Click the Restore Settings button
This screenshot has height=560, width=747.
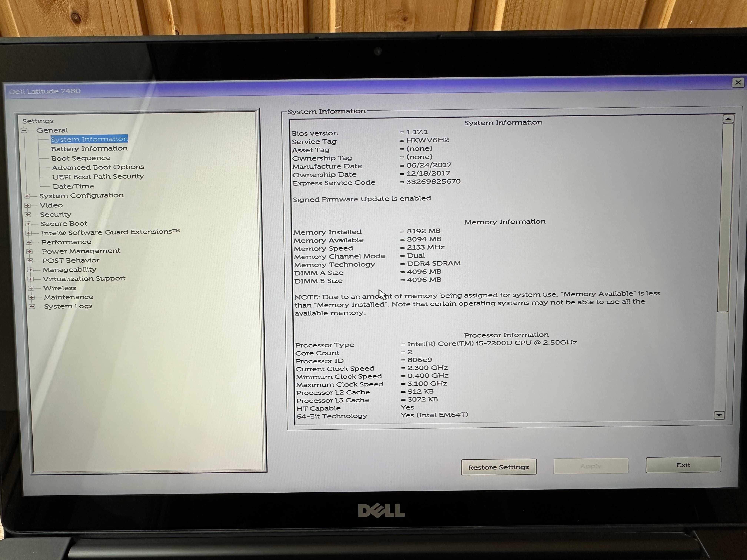coord(499,467)
